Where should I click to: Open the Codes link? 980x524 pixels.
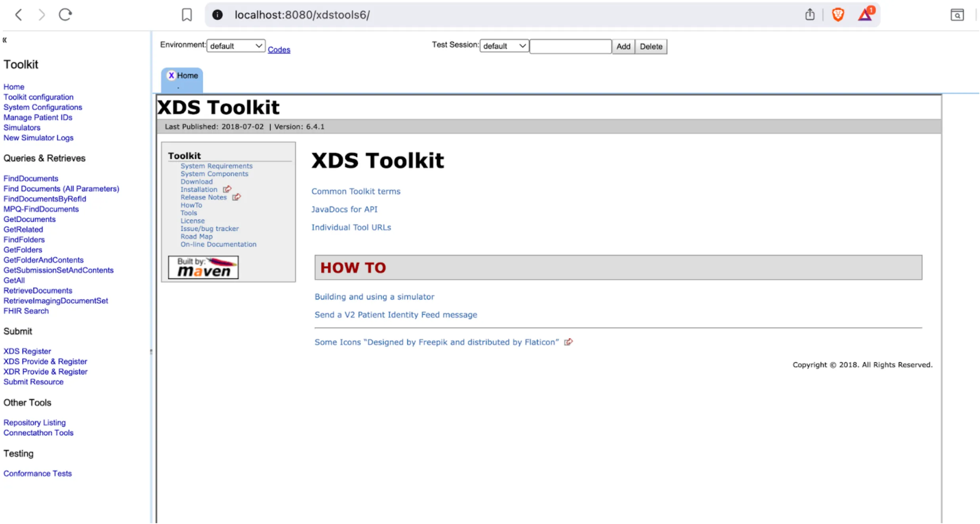coord(278,49)
